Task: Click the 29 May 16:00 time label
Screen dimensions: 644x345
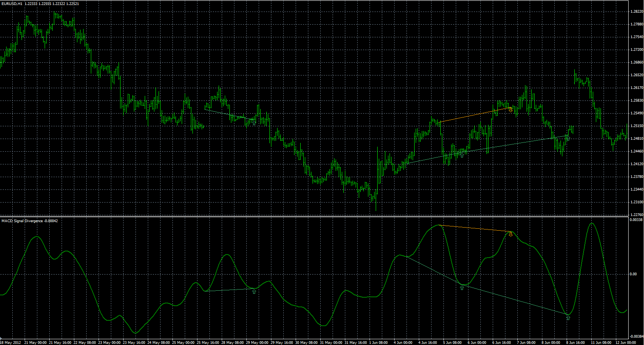Action: click(x=282, y=342)
